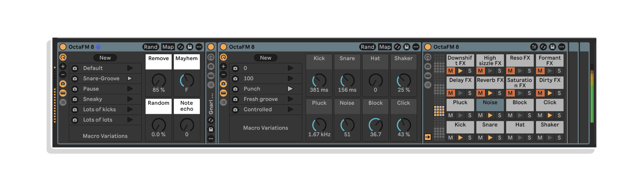The image size is (644, 185).
Task: Solo the High sizzle FX pad
Action: pos(499,71)
